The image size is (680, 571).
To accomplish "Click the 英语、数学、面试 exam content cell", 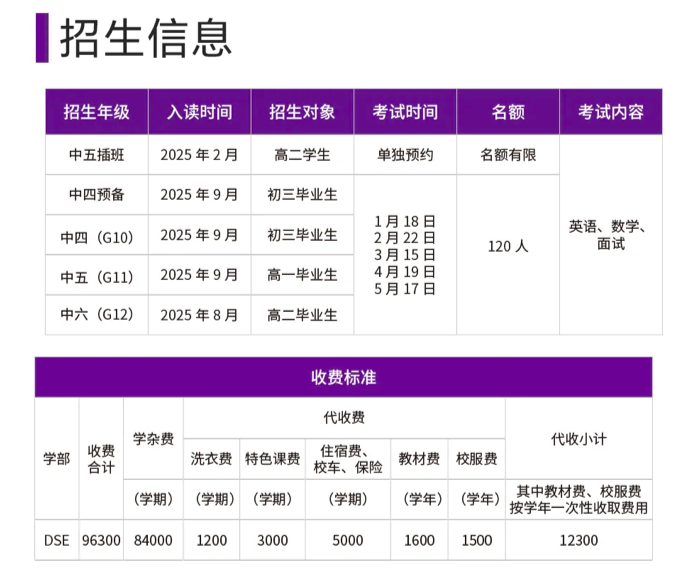I will click(610, 235).
